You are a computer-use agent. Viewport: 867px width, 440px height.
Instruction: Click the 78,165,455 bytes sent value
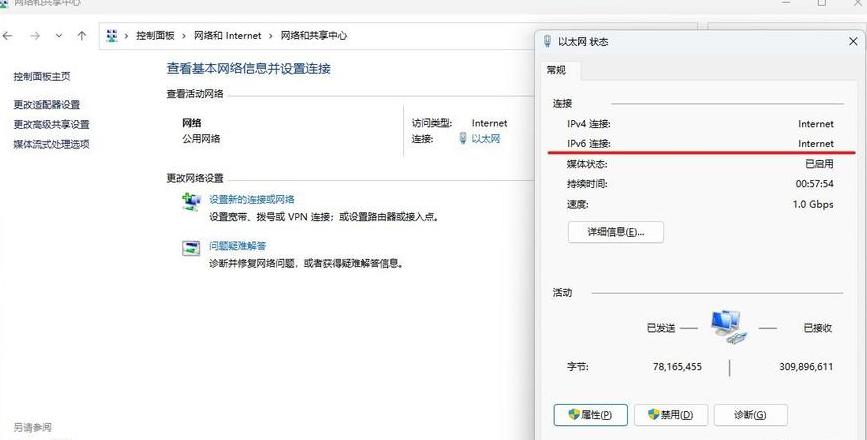click(677, 366)
